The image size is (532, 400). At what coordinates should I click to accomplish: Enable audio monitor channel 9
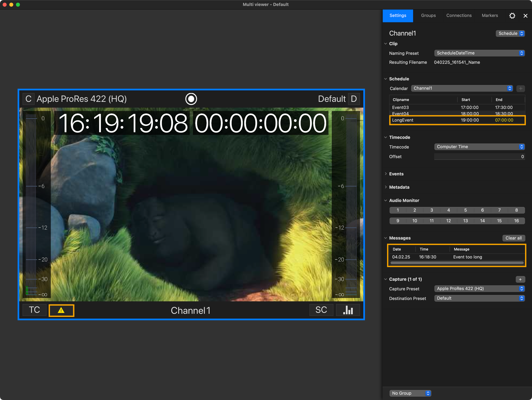[x=398, y=221]
